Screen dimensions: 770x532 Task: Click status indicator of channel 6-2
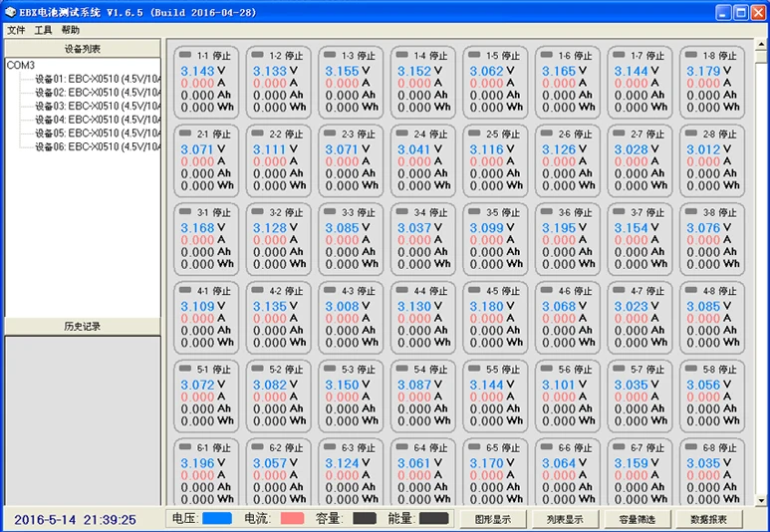pyautogui.click(x=257, y=446)
